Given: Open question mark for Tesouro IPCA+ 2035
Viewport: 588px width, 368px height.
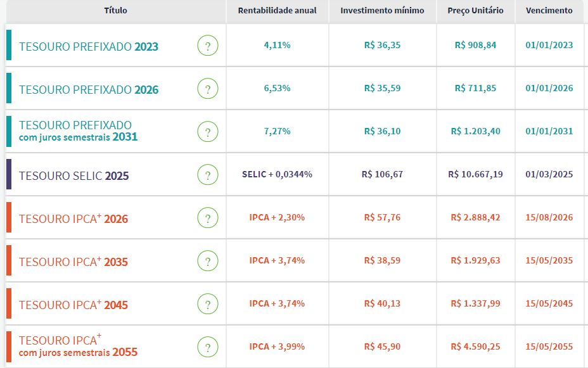Looking at the screenshot, I should coord(207,261).
